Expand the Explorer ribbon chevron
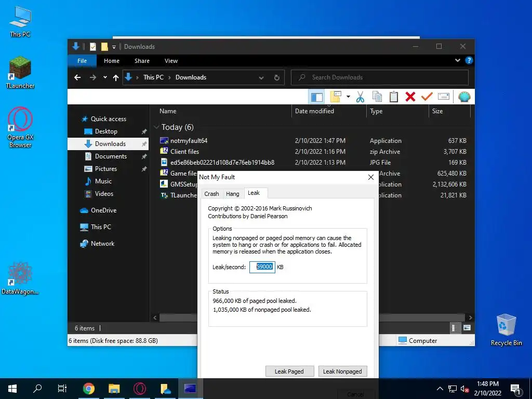The height and width of the screenshot is (399, 532). pyautogui.click(x=457, y=60)
